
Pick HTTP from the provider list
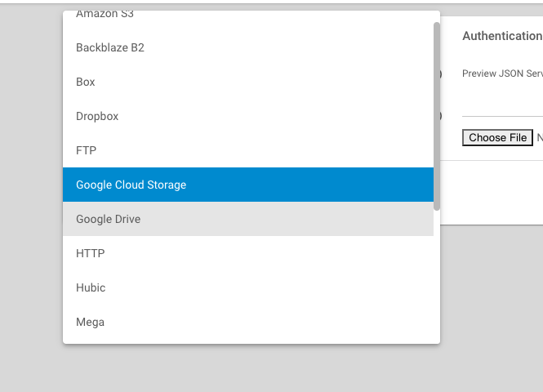(90, 254)
